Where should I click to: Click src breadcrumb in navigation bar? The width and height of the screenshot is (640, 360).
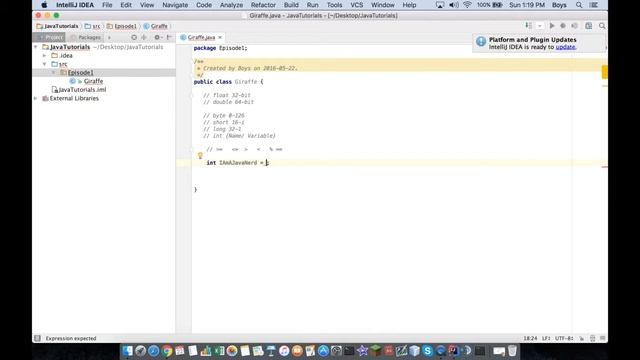tap(93, 26)
